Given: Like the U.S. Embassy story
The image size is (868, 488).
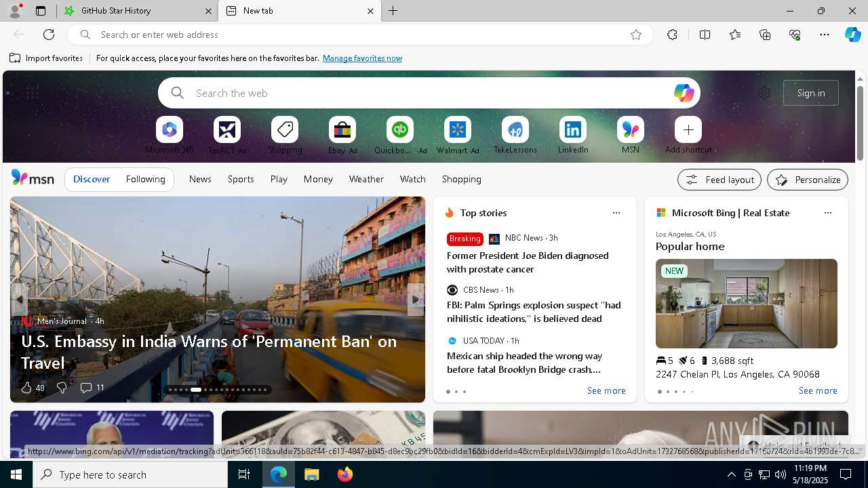Looking at the screenshot, I should [x=26, y=388].
